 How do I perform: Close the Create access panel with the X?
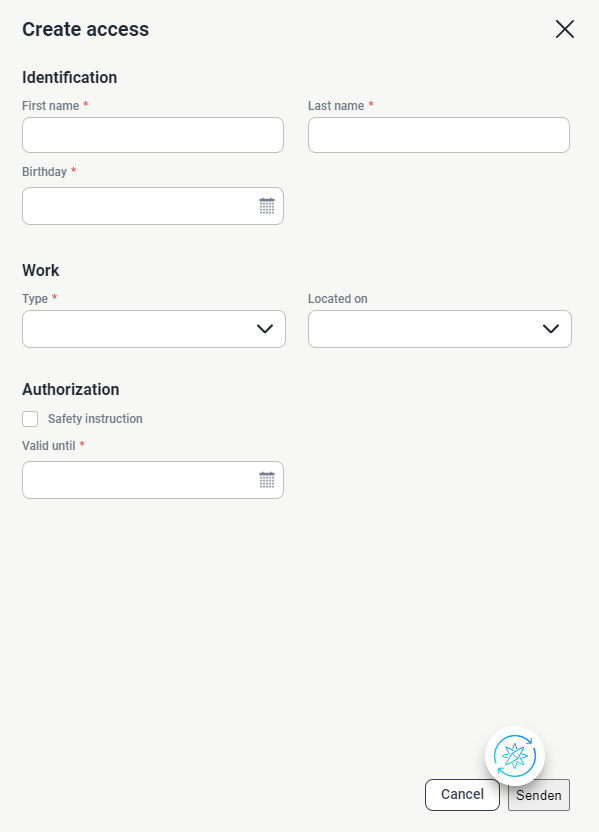point(565,29)
